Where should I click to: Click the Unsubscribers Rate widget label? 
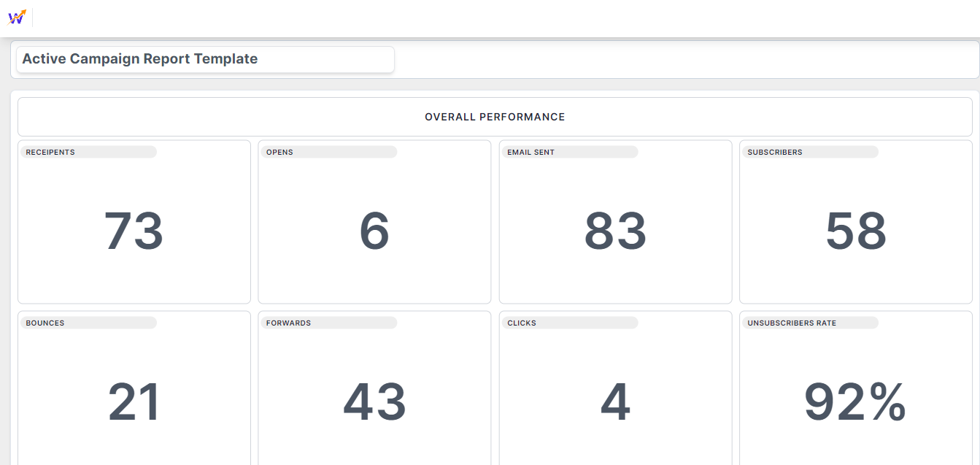[792, 323]
